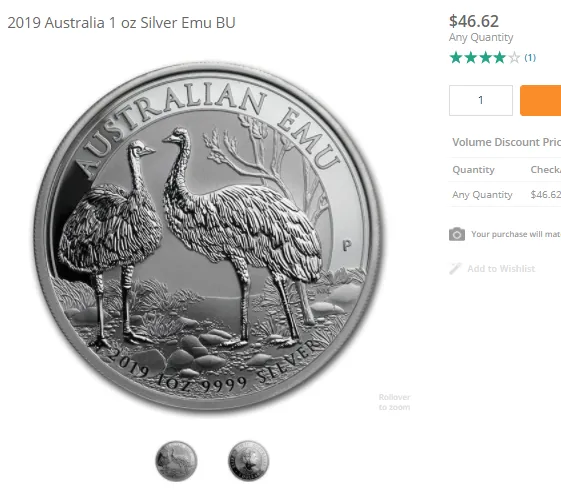Click the fourth green rating star
The width and height of the screenshot is (561, 493).
click(x=499, y=58)
